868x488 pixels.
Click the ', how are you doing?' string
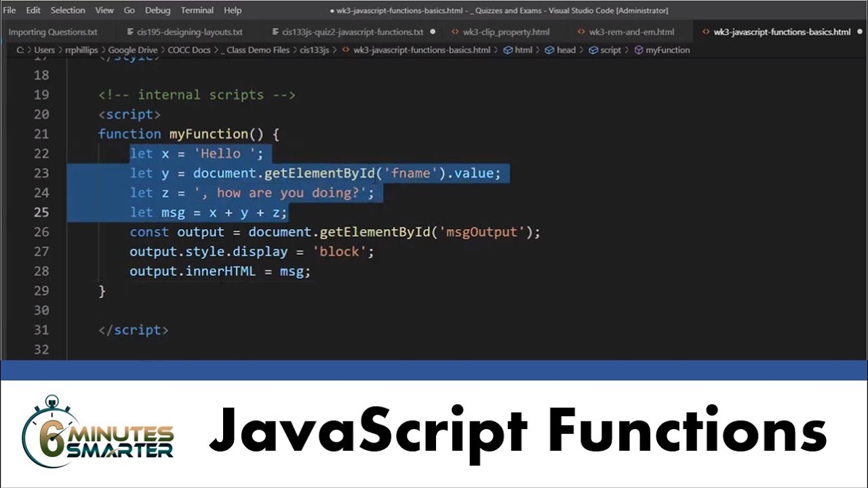click(x=280, y=193)
